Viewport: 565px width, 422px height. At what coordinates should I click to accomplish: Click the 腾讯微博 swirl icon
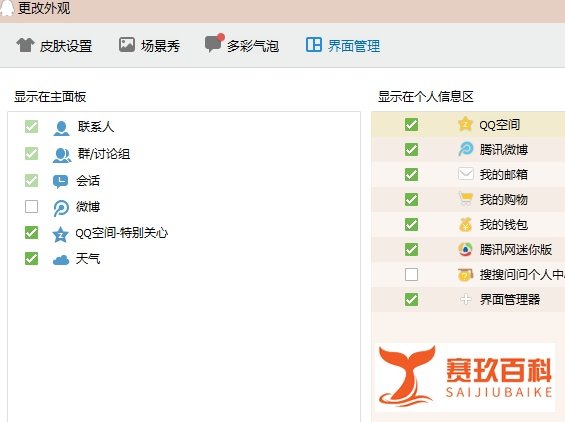[465, 149]
